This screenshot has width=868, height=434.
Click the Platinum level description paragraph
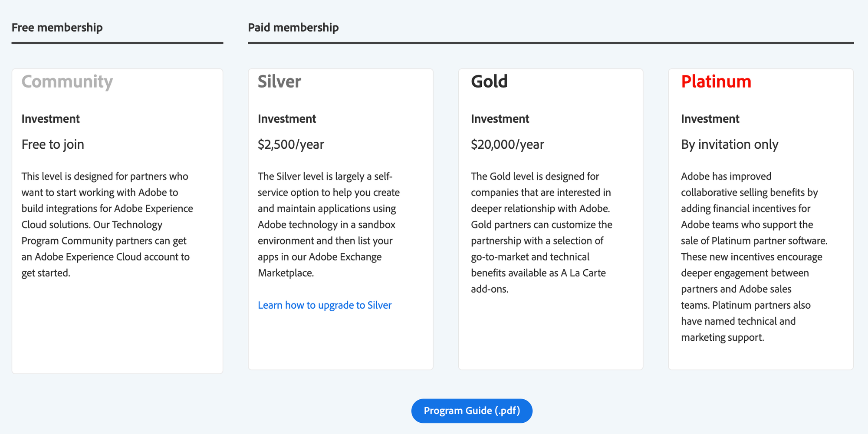pyautogui.click(x=754, y=257)
